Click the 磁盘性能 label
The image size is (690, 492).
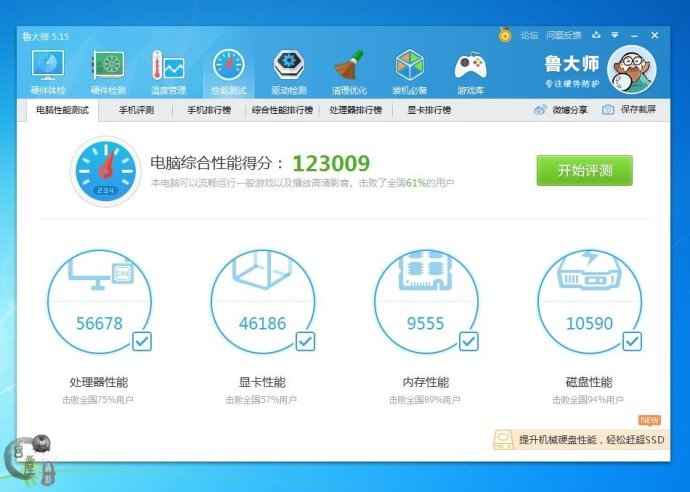[589, 382]
